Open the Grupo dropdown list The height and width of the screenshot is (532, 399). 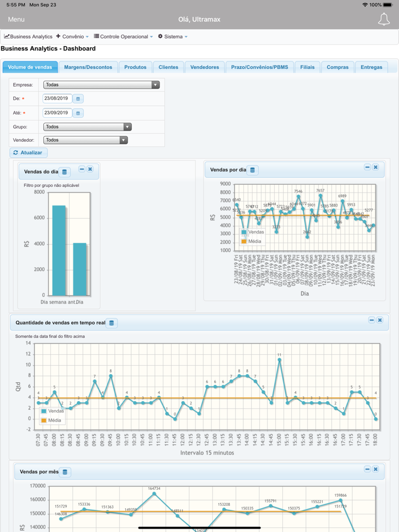click(x=87, y=127)
